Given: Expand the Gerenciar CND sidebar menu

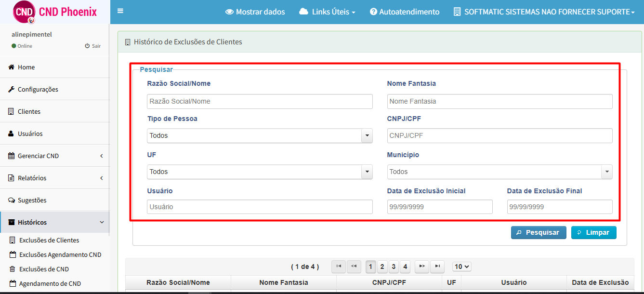Looking at the screenshot, I should 55,156.
